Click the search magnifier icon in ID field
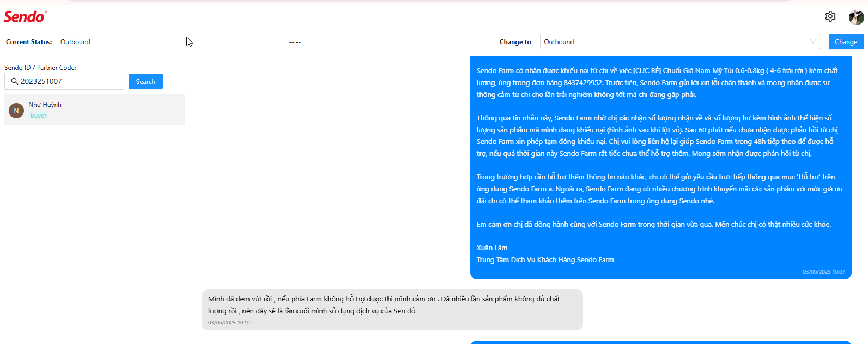This screenshot has height=344, width=868. (x=15, y=81)
